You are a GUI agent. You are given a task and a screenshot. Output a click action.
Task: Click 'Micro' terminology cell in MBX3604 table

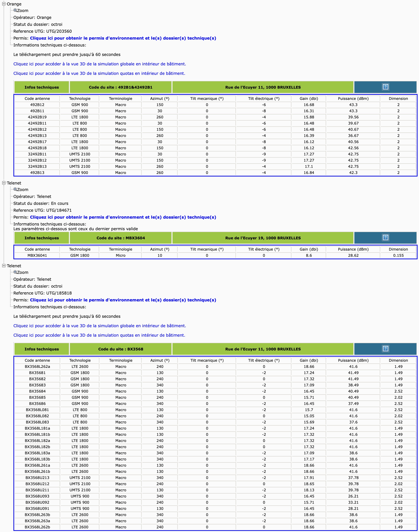click(120, 255)
